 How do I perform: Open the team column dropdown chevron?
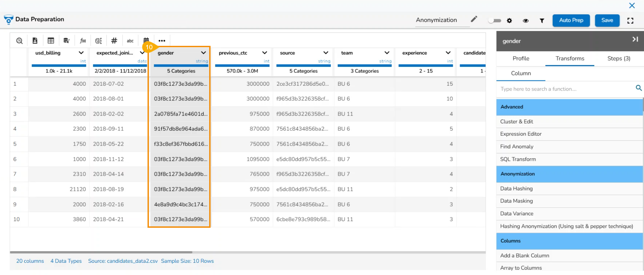pyautogui.click(x=387, y=53)
